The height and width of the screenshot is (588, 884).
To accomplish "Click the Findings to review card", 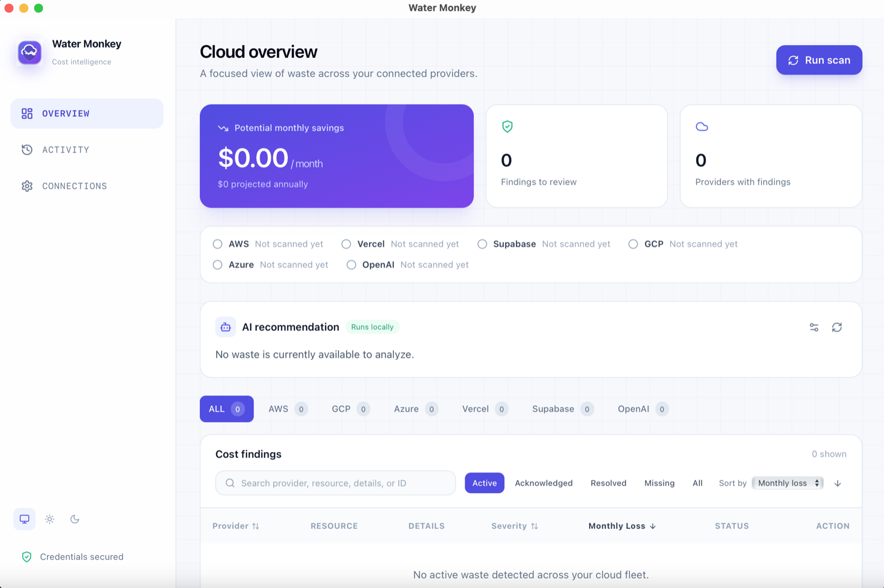I will coord(577,156).
